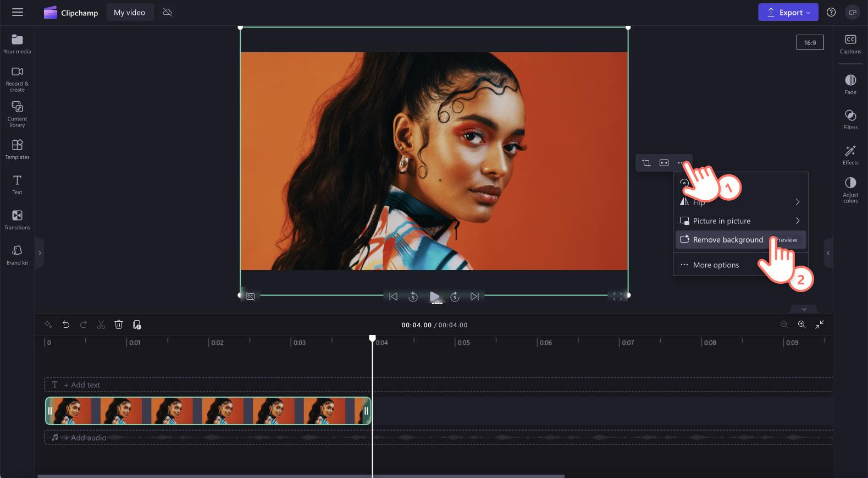Enter fullscreen preview
The image size is (868, 478).
[x=618, y=296]
